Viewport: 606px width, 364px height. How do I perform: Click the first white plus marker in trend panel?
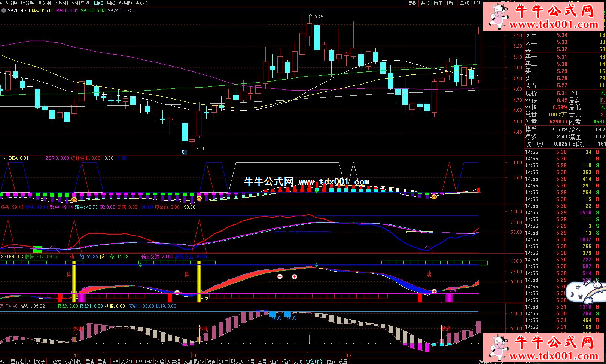point(280,276)
